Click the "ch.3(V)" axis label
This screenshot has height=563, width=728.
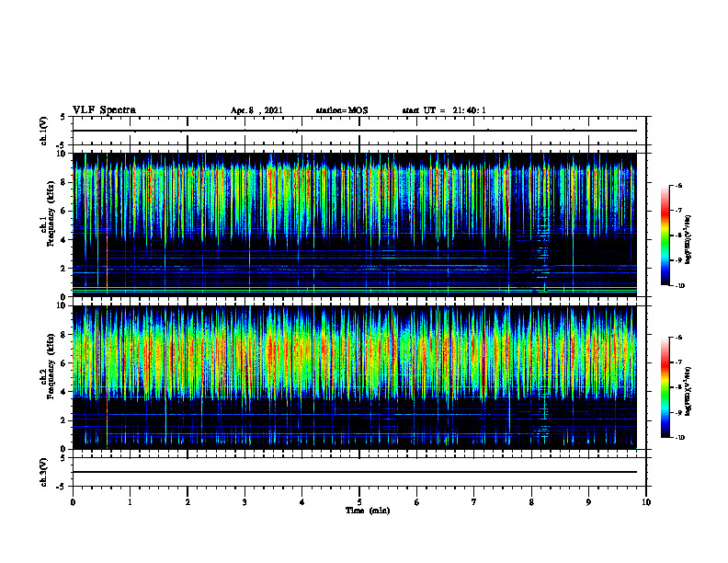pyautogui.click(x=43, y=472)
